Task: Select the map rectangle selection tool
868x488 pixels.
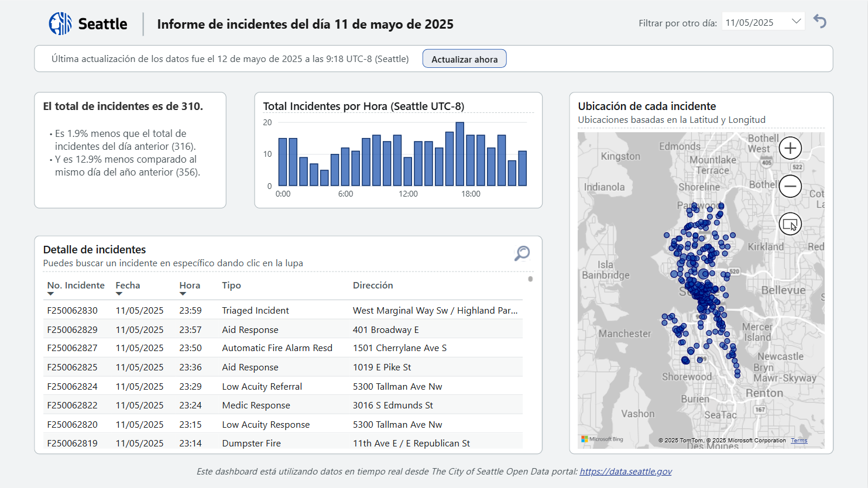Action: 790,224
